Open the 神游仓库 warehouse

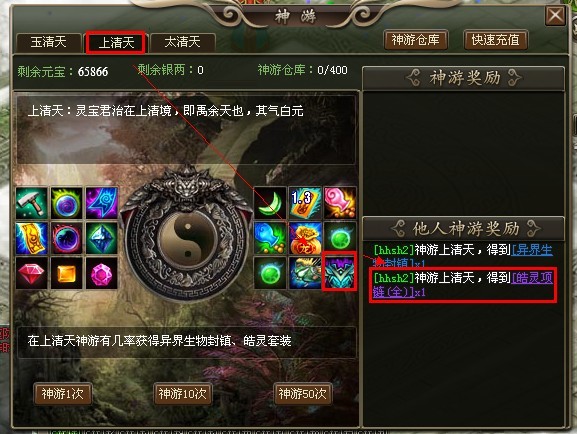(415, 40)
